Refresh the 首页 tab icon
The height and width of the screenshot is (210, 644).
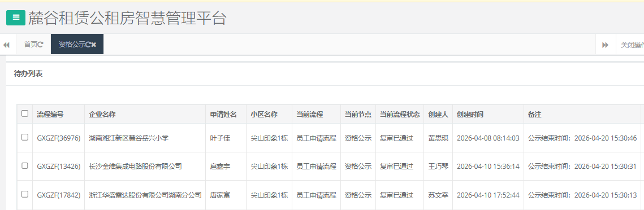(x=40, y=45)
